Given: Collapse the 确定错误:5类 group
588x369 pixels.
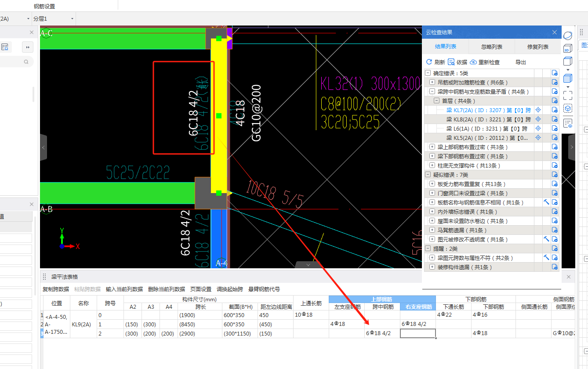Looking at the screenshot, I should click(x=428, y=73).
